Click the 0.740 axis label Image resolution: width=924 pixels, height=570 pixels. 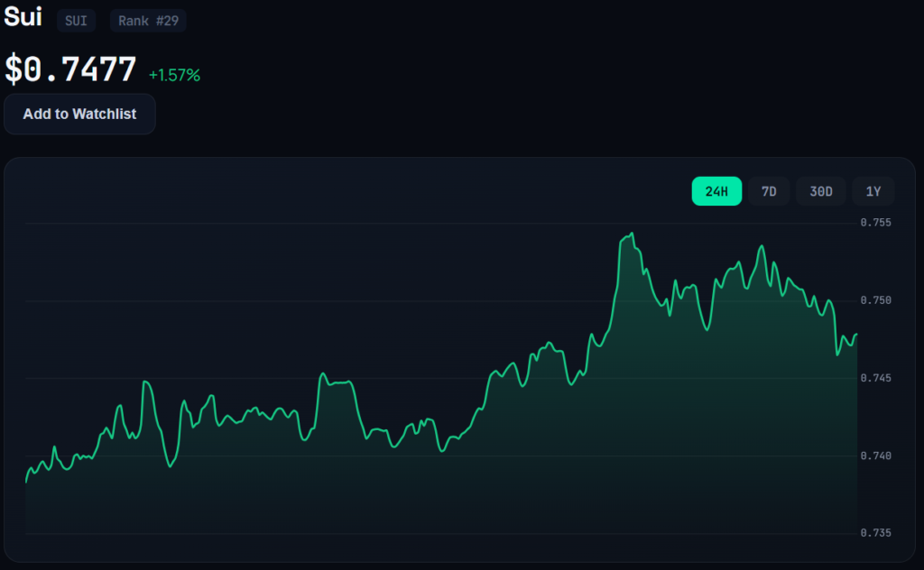coord(875,455)
